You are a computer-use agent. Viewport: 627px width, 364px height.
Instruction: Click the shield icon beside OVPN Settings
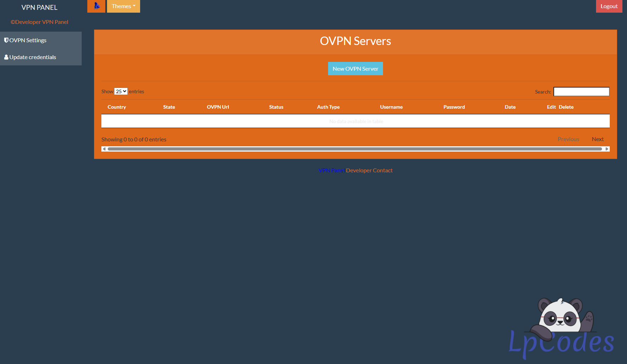[6, 40]
